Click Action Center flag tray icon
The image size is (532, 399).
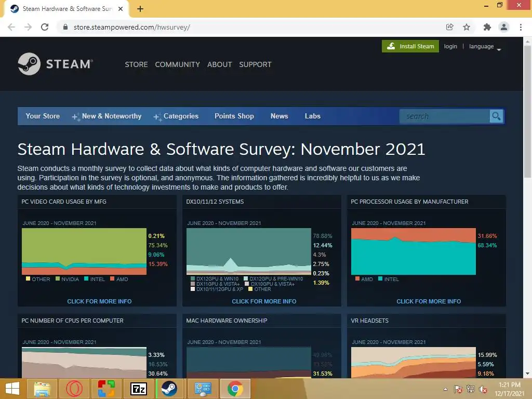point(458,389)
